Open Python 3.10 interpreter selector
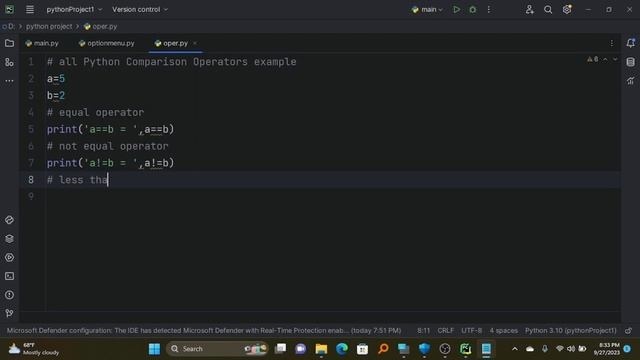 click(x=571, y=331)
